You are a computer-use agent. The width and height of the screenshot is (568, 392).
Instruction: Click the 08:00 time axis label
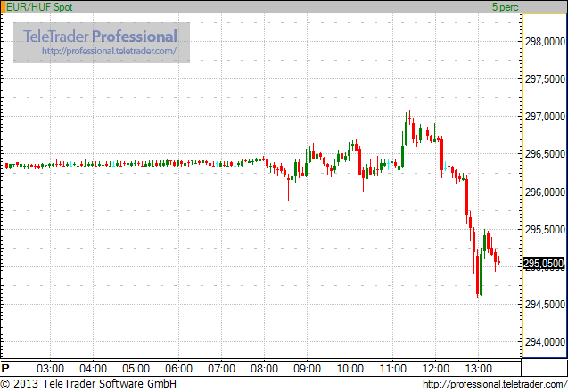[x=264, y=369]
